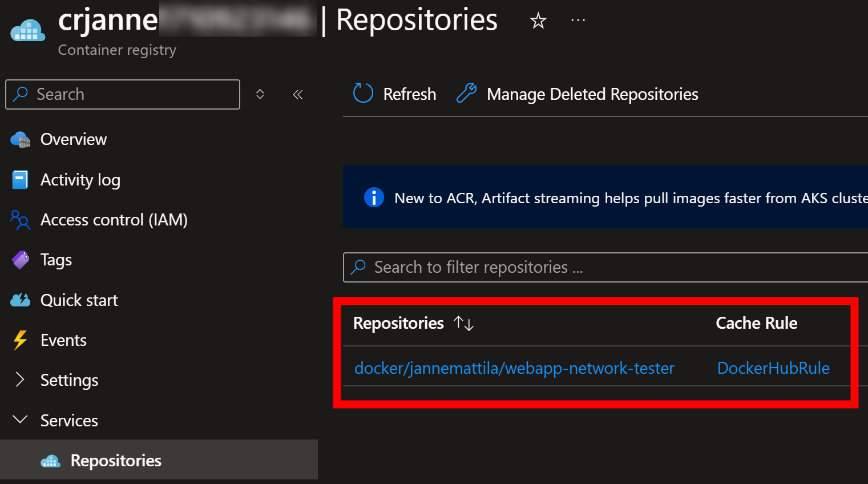Click the magnifier in repository filter box
This screenshot has width=868, height=484.
[x=358, y=267]
